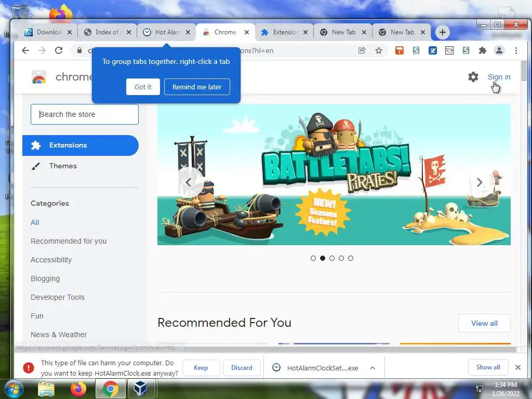Reload the current page
The image size is (532, 399).
(x=59, y=50)
